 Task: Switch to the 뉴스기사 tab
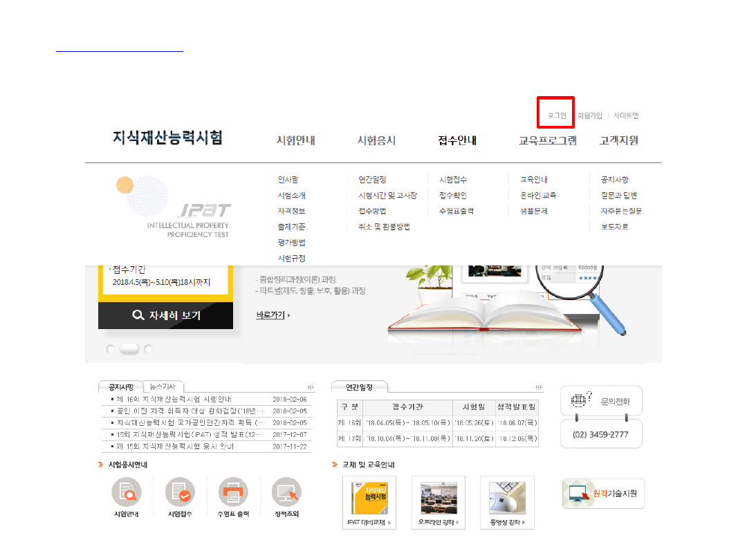coord(163,387)
